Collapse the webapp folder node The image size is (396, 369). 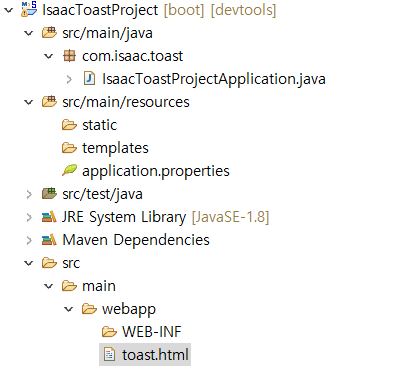(x=69, y=309)
